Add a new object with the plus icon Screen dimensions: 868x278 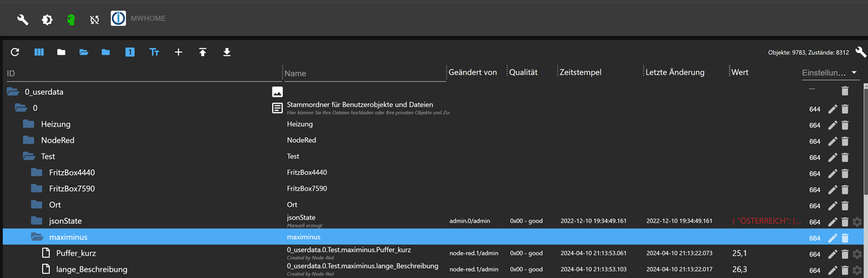(x=179, y=52)
